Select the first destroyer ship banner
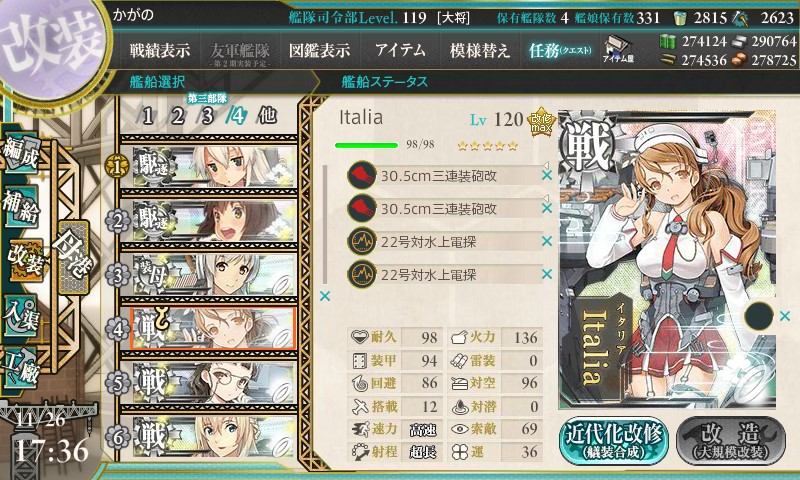Screen dimensions: 800x480 (x=214, y=166)
